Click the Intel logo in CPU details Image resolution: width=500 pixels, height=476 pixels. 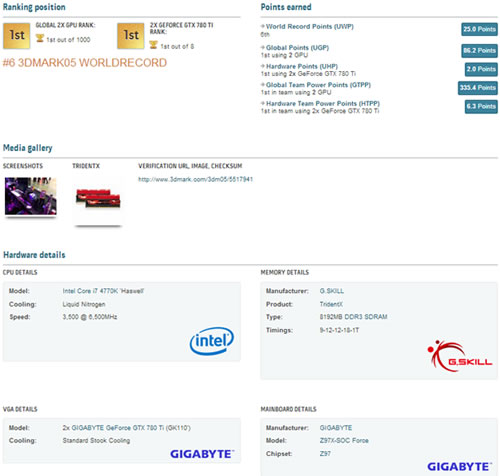click(x=212, y=341)
